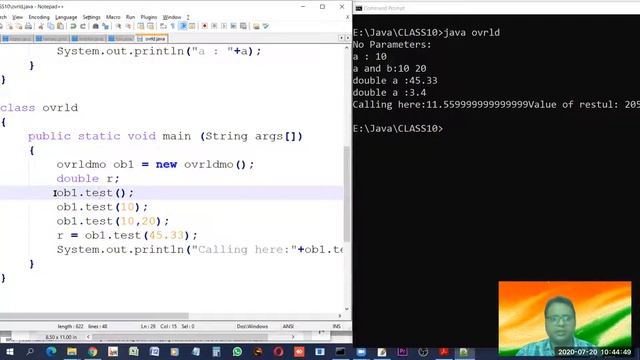Click 'public static void main' line
The image size is (640, 360).
point(165,136)
